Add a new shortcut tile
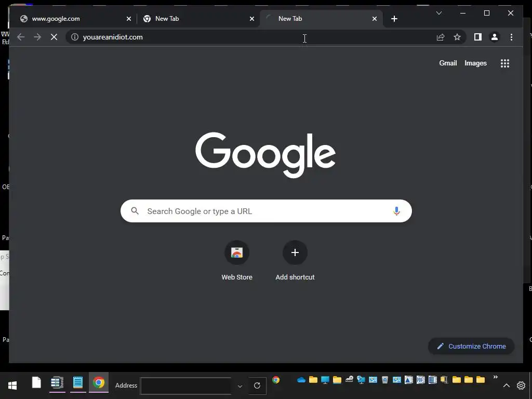The height and width of the screenshot is (399, 532). click(x=295, y=260)
